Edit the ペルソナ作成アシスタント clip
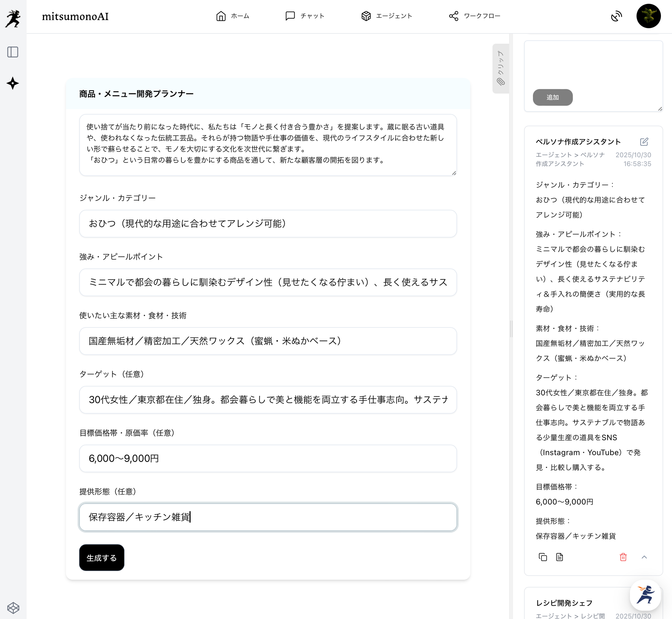672x619 pixels. pos(644,142)
